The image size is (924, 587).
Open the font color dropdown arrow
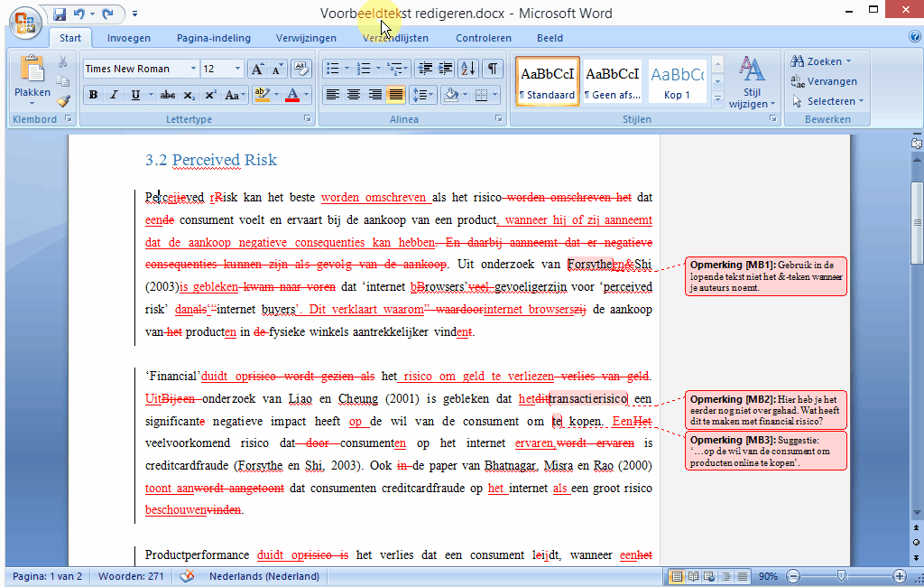[x=307, y=95]
